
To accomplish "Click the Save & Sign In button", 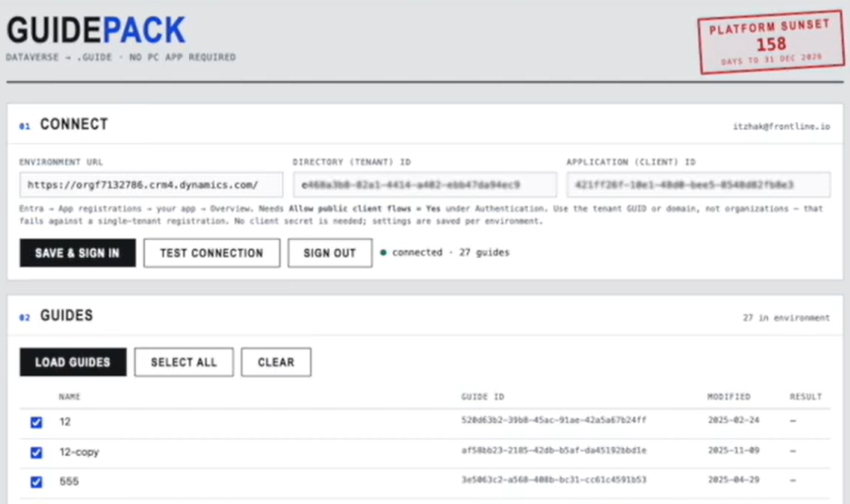I will [78, 253].
